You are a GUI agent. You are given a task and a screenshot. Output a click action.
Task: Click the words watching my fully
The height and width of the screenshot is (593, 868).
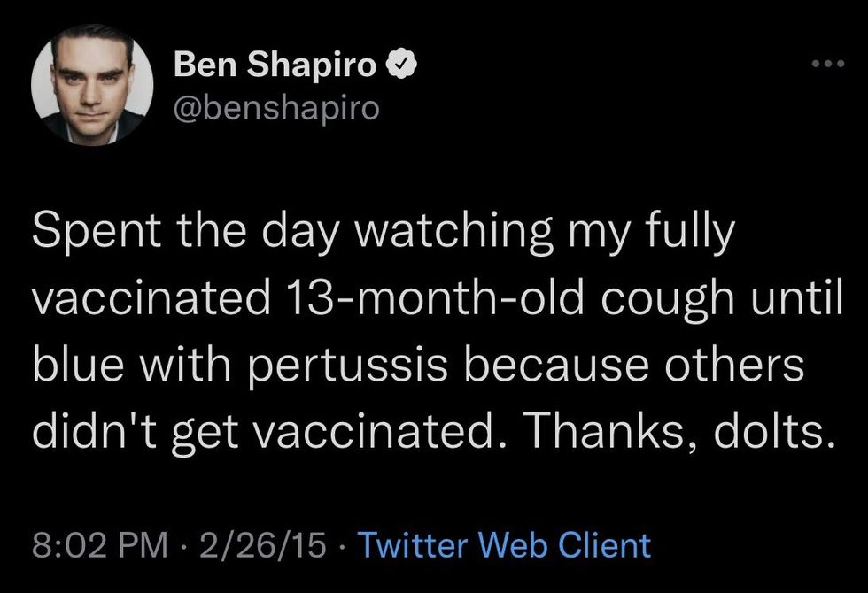[x=545, y=231]
